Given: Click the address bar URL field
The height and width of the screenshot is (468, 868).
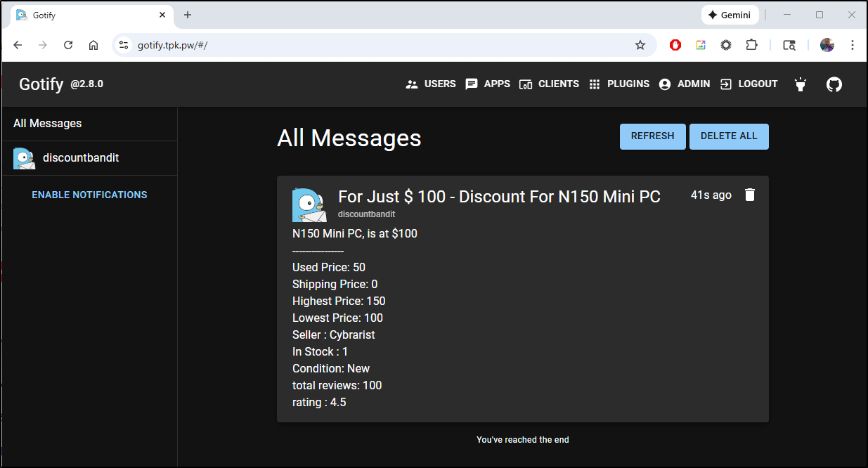Looking at the screenshot, I should [x=380, y=45].
